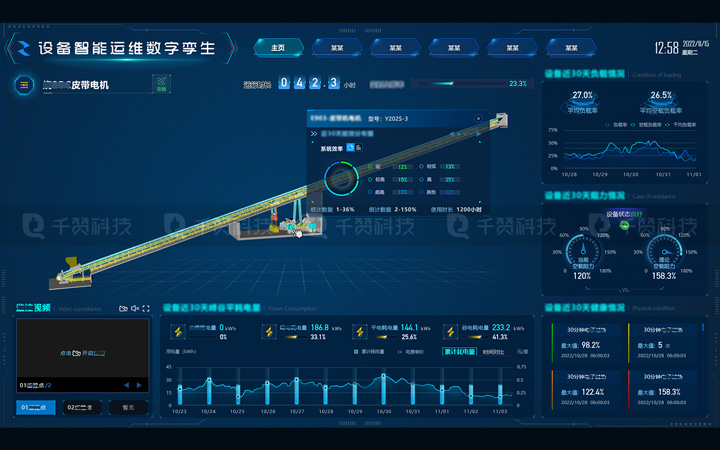Click the blue app logo at top left
Screen dimensions: 720x450
coord(22,47)
